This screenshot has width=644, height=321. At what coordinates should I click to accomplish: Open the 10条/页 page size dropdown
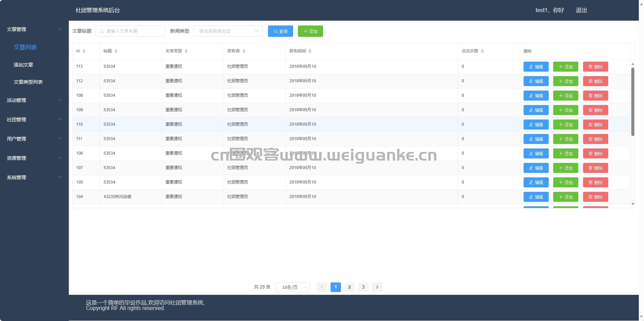tap(292, 287)
